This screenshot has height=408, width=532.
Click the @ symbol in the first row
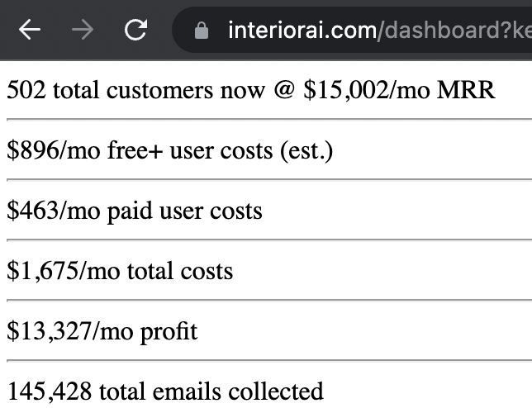point(284,90)
